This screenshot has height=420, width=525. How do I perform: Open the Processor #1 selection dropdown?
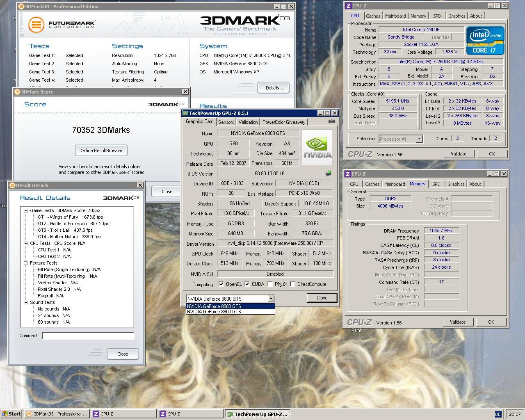pos(419,139)
